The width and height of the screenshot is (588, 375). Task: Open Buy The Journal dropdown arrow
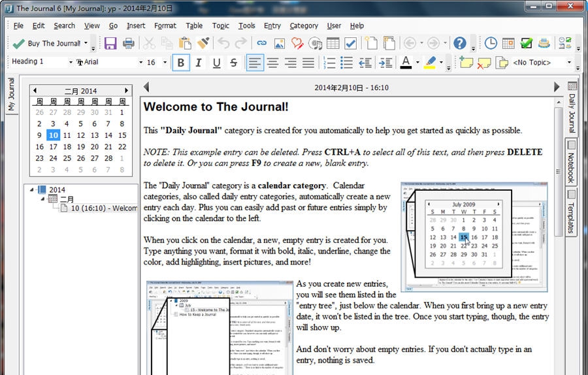click(86, 43)
